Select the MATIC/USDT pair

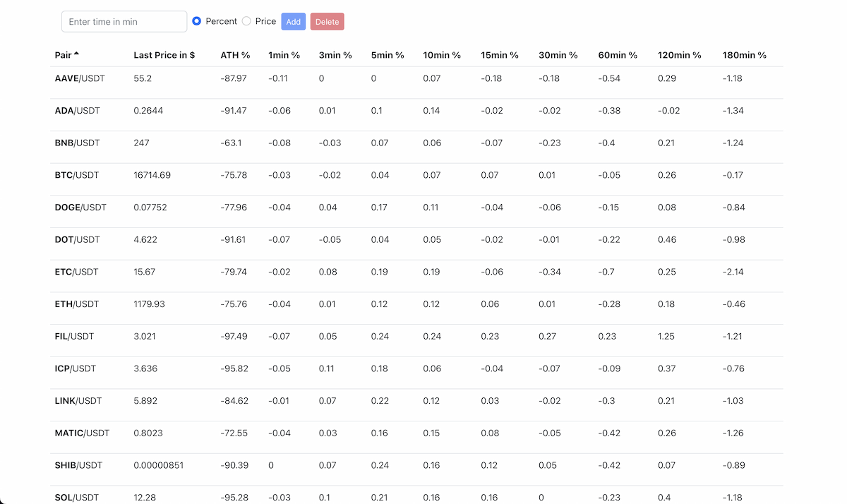[x=82, y=433]
